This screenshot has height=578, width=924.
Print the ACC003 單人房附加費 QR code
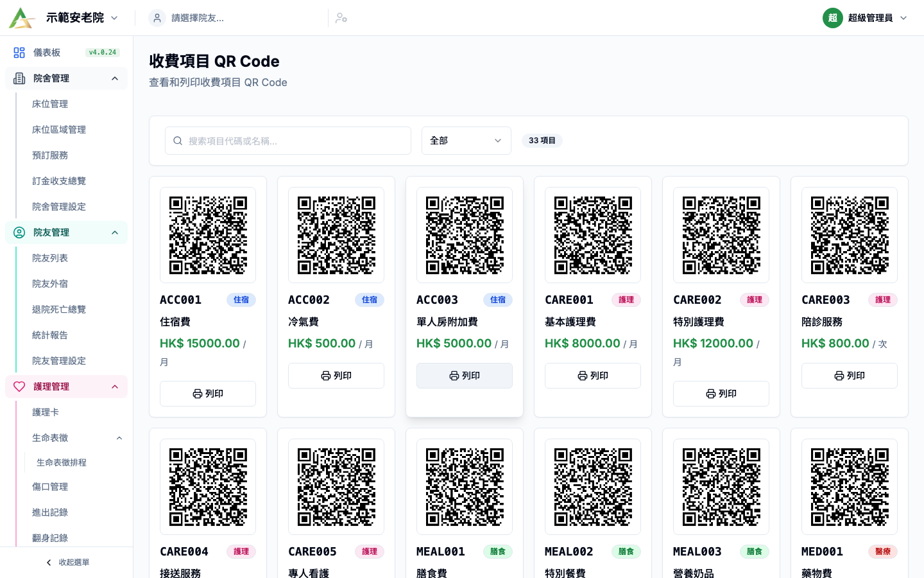(x=465, y=376)
